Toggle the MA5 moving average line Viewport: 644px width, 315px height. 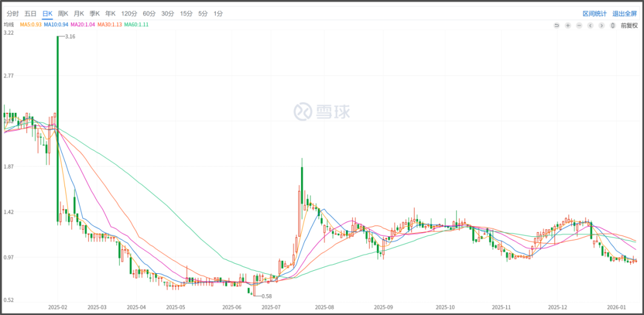click(x=31, y=24)
